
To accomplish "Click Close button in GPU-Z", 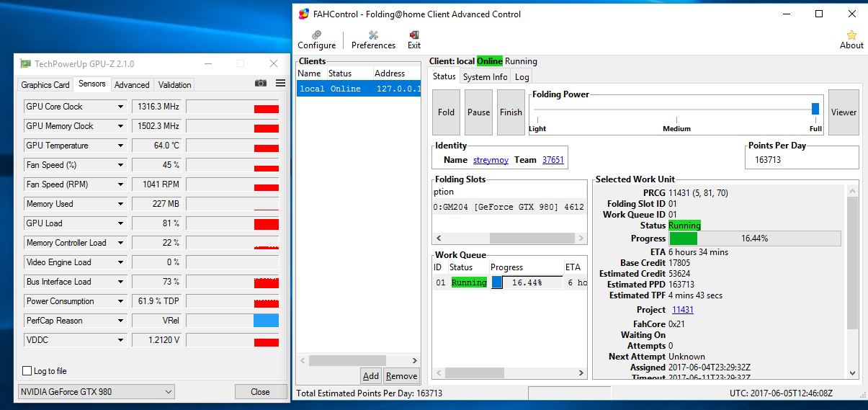I will (x=260, y=392).
